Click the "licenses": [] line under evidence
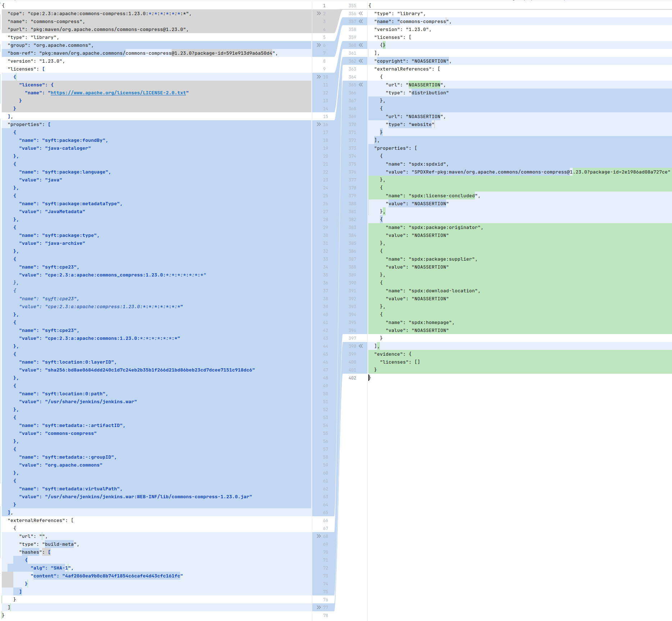Viewport: 672px width, 621px height. (400, 362)
